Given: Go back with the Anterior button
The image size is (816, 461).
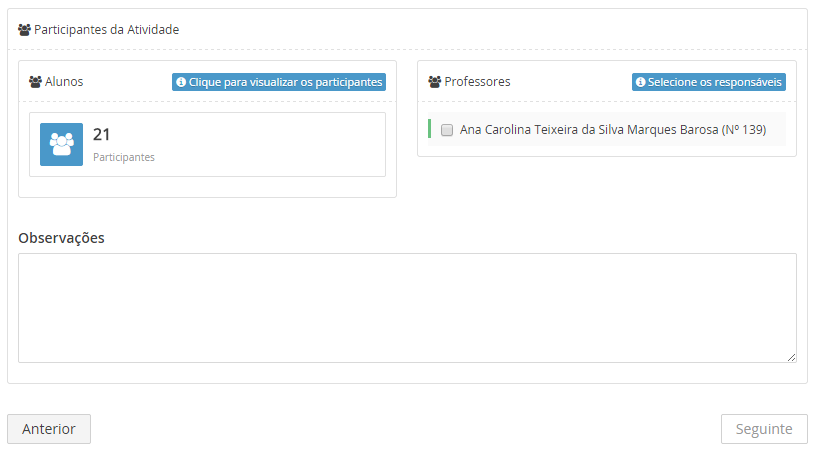Looking at the screenshot, I should pos(49,429).
